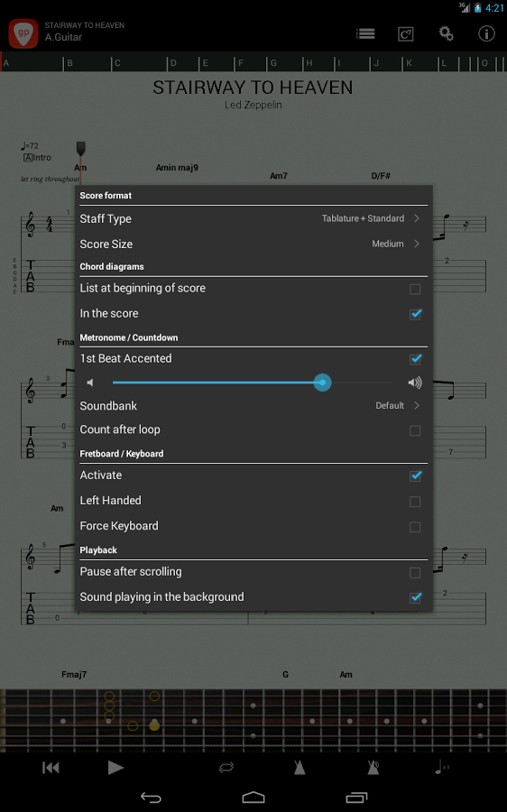Open the settings gears icon
The width and height of the screenshot is (507, 812).
(x=446, y=34)
